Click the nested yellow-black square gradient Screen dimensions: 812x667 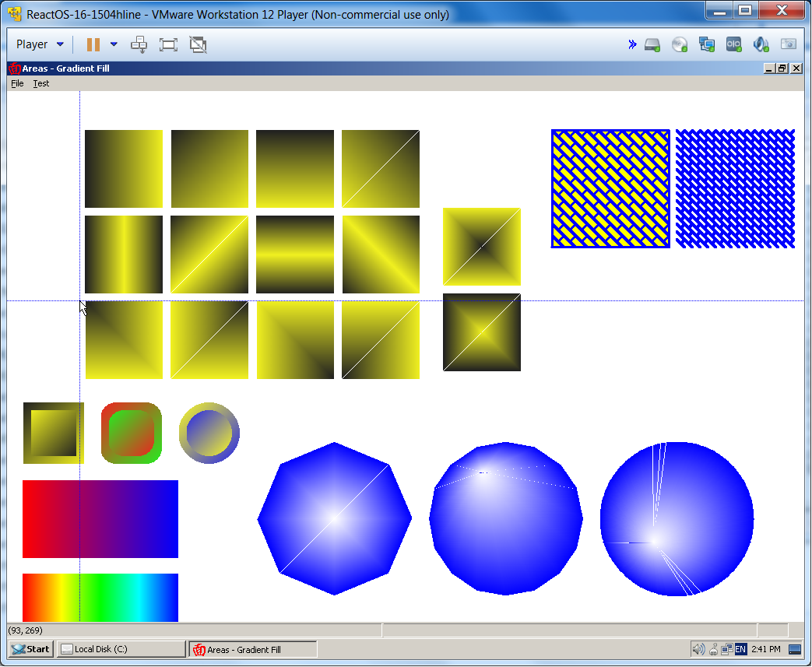(x=54, y=433)
